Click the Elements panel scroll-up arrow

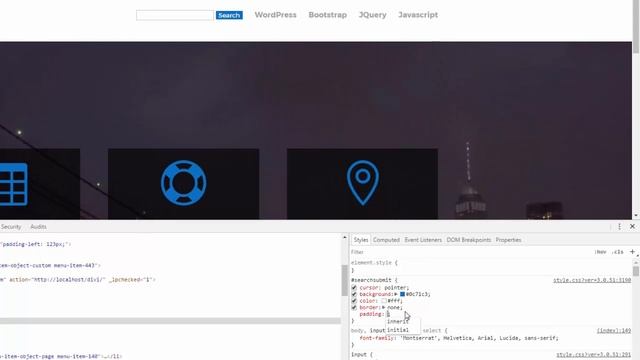(344, 237)
